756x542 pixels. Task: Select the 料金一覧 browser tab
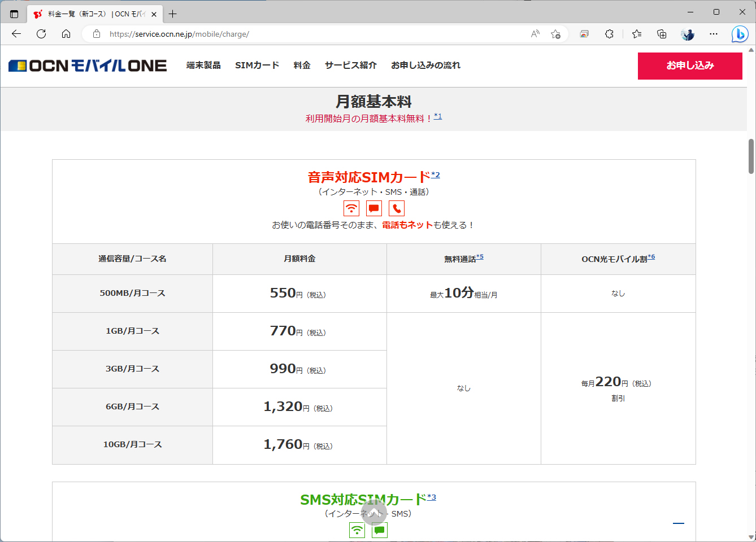[95, 14]
